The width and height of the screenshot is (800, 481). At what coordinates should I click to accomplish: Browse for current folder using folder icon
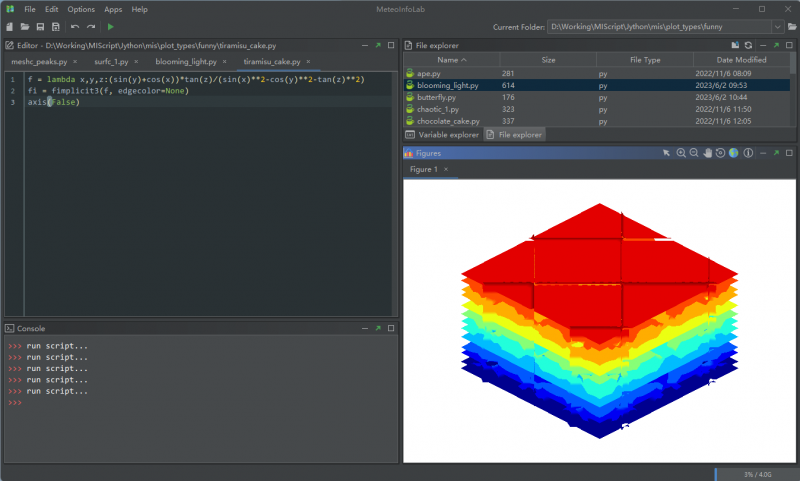pos(790,27)
